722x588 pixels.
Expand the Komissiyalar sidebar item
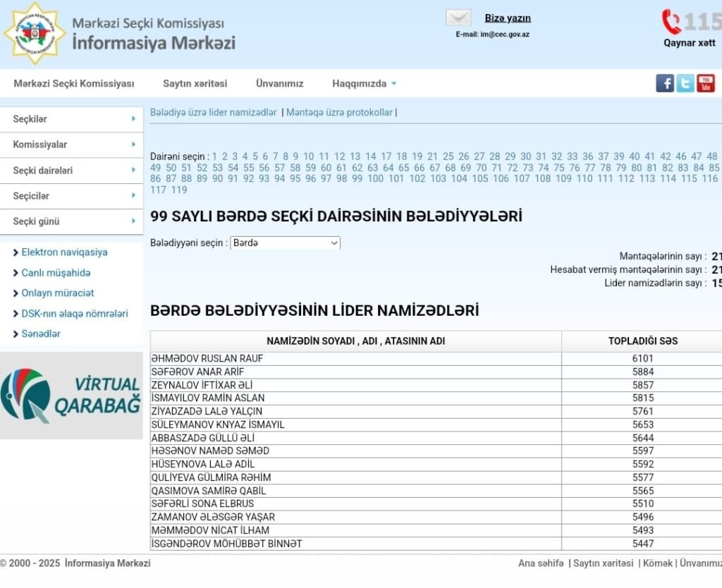click(71, 145)
